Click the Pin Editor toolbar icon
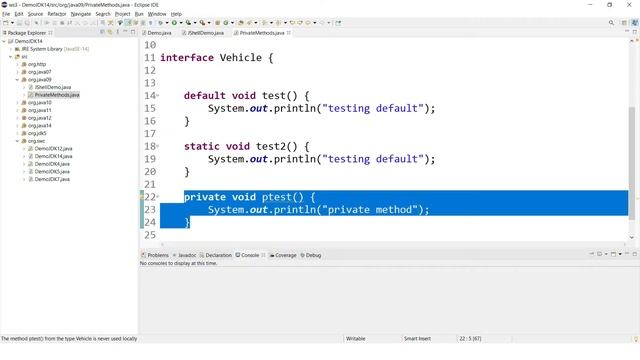This screenshot has height=360, width=640. [338, 23]
